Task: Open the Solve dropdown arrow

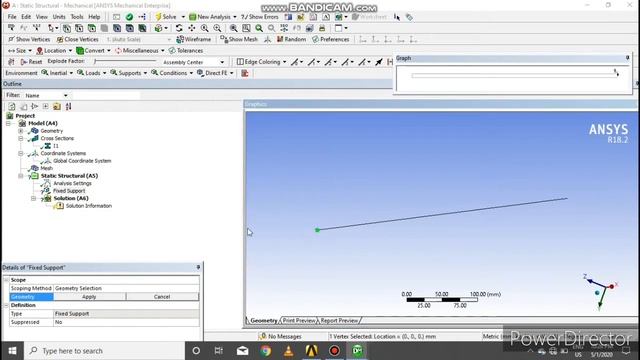Action: pos(183,17)
